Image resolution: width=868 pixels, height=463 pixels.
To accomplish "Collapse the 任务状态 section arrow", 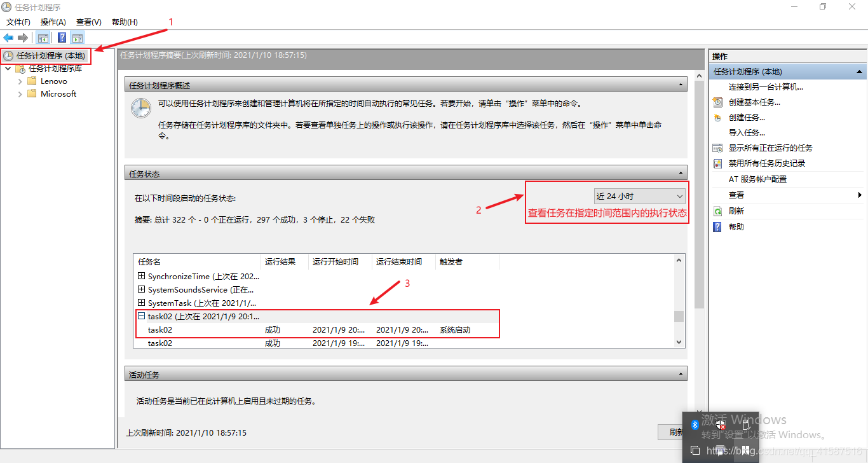I will pos(681,173).
